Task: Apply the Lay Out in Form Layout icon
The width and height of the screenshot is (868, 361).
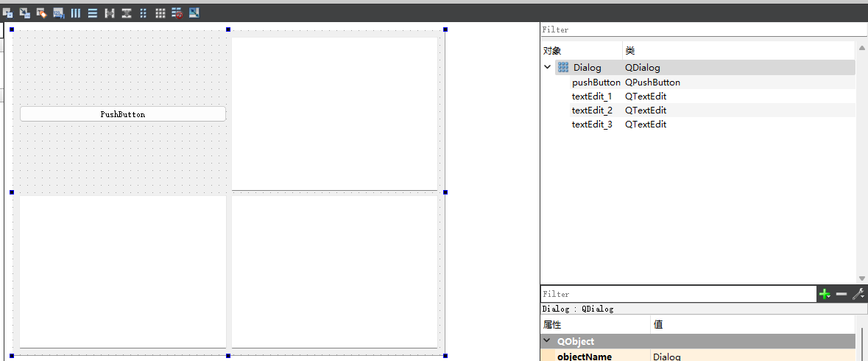Action: click(x=144, y=13)
